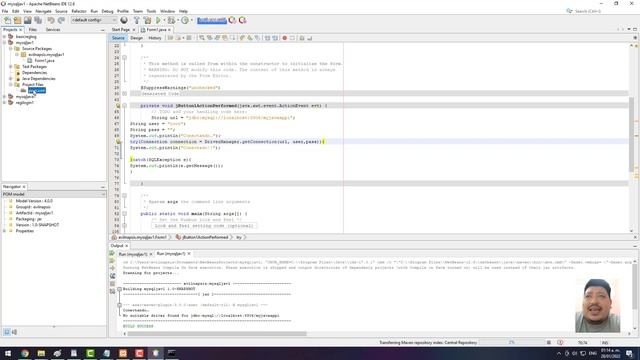Image resolution: width=640 pixels, height=360 pixels.
Task: Click the Re-run green icon in Output panel
Action: coord(112,253)
